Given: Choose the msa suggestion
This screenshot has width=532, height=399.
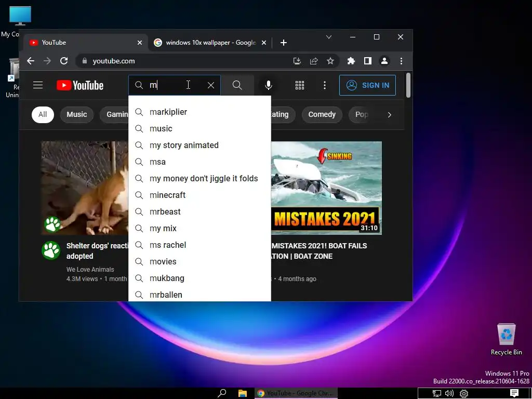Looking at the screenshot, I should (200, 162).
